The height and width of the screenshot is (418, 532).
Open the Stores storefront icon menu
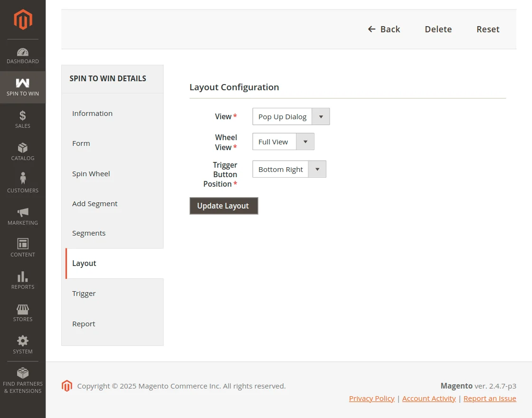point(23,313)
